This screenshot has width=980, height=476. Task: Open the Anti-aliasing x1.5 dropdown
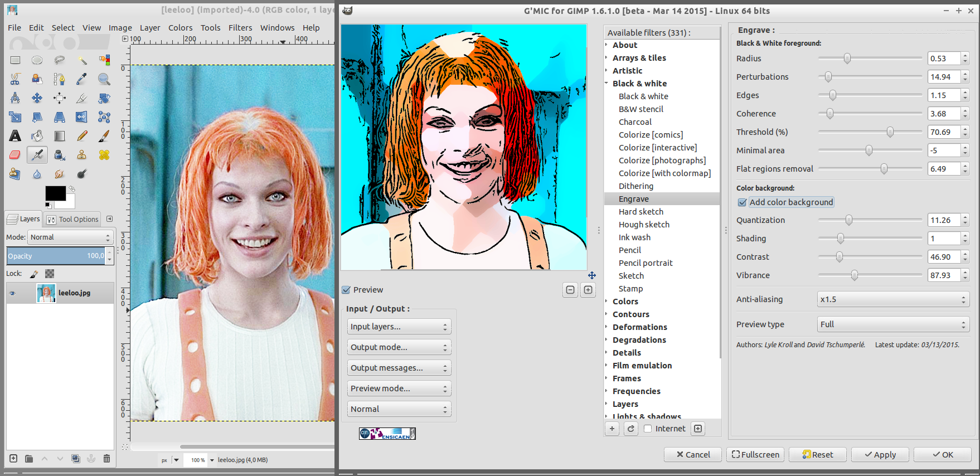[x=893, y=299]
